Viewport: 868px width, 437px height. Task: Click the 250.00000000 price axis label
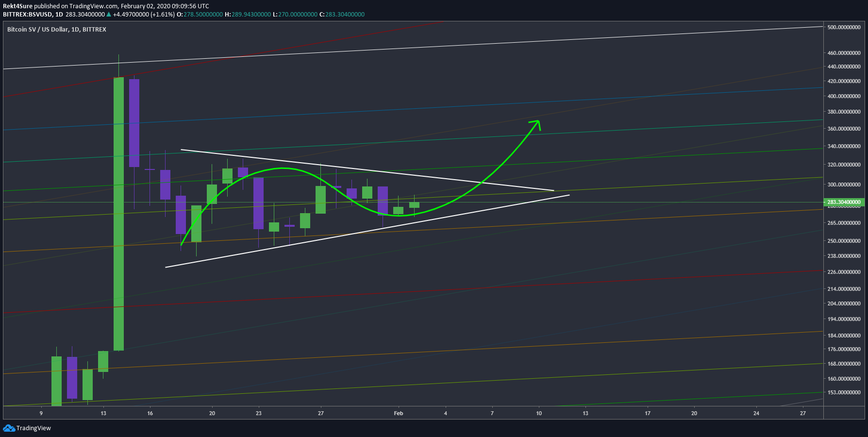coord(844,241)
